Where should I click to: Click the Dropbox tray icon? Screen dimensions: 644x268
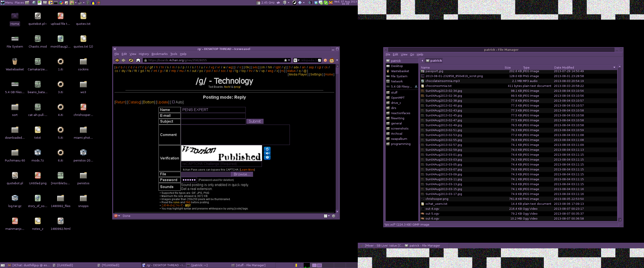[316, 2]
